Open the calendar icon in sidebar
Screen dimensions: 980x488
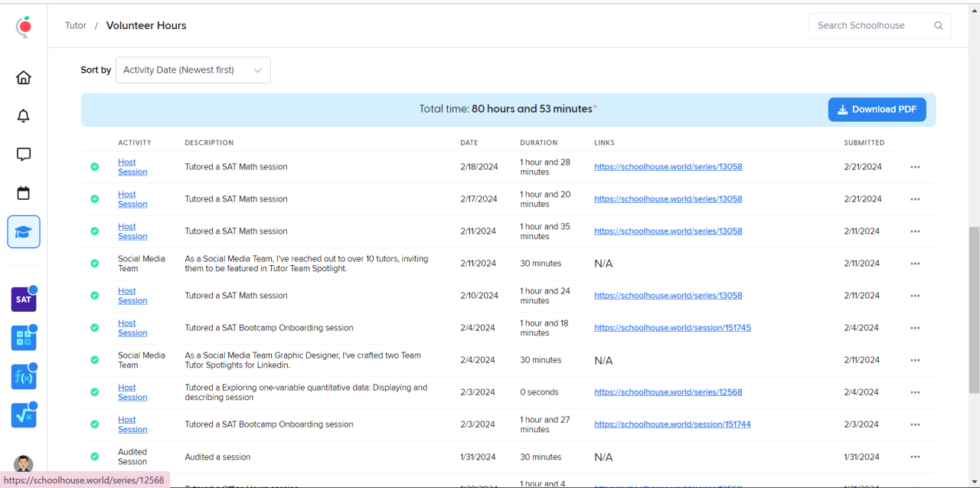tap(24, 193)
